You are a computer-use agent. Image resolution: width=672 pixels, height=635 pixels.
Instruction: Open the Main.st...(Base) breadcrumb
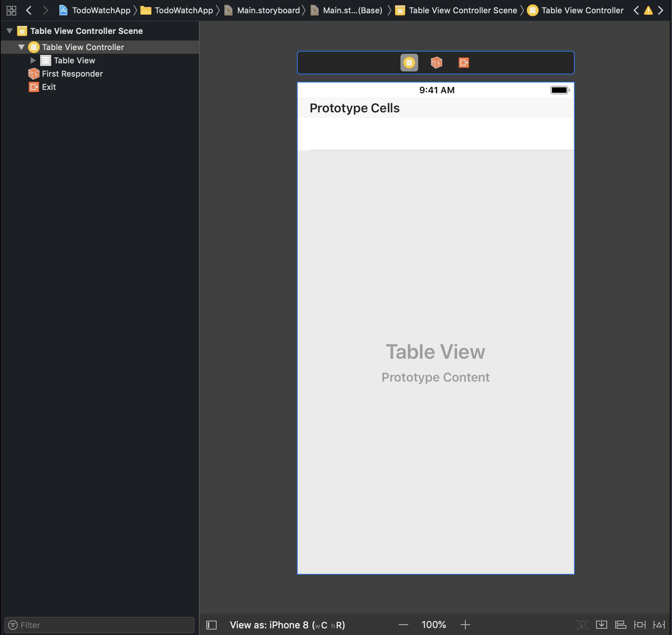346,10
